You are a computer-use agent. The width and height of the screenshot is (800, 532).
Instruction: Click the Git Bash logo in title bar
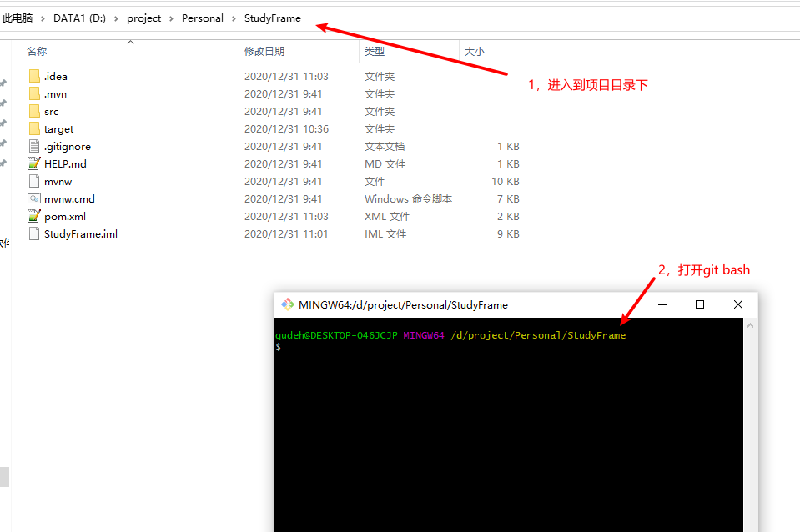(x=287, y=304)
